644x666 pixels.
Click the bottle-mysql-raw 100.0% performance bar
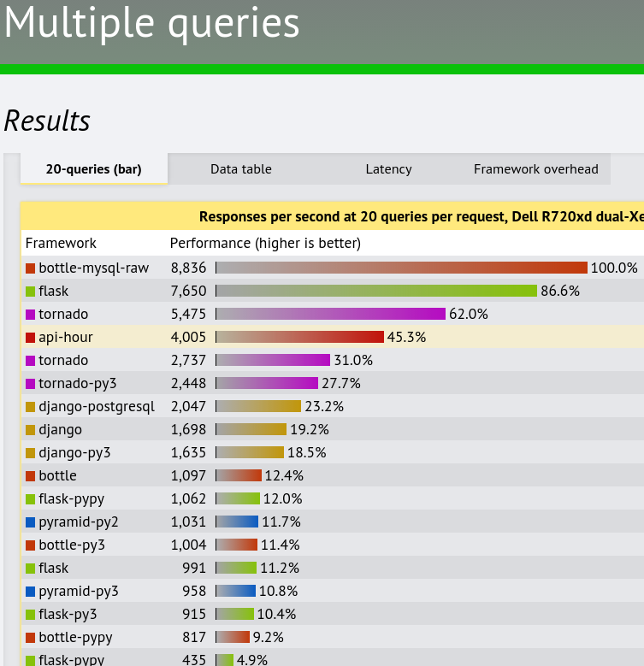click(x=401, y=268)
